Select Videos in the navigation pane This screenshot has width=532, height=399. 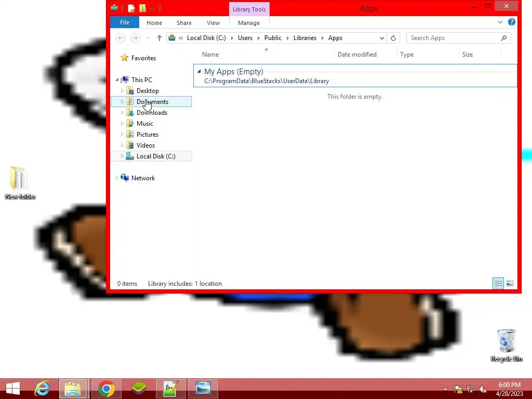coord(145,145)
